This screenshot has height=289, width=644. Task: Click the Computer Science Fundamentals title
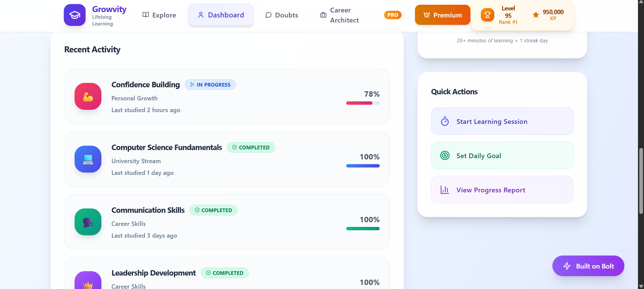[167, 147]
